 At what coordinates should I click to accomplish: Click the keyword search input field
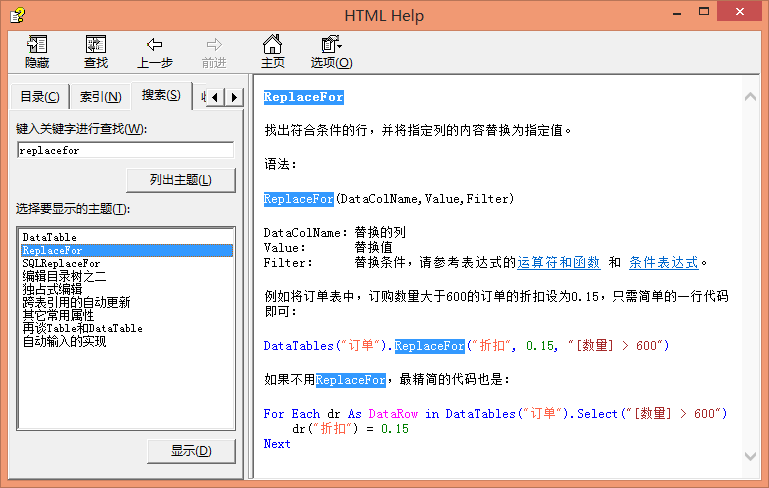tap(126, 151)
